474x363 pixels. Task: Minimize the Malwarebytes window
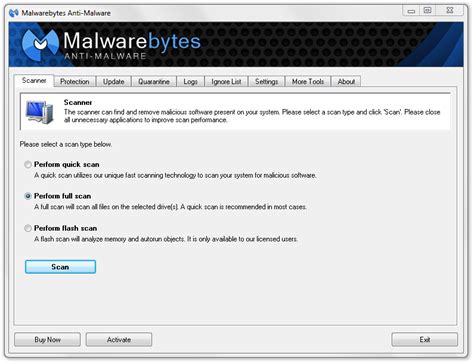tap(411, 11)
